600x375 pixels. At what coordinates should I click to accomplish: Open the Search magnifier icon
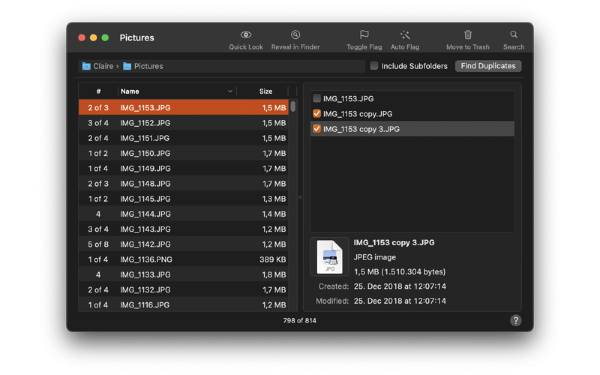pyautogui.click(x=514, y=35)
